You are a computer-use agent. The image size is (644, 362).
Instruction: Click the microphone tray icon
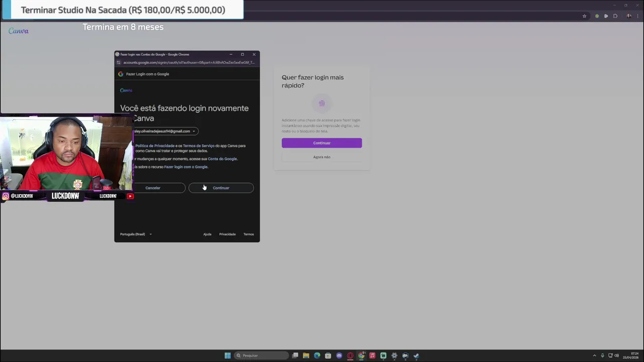602,355
